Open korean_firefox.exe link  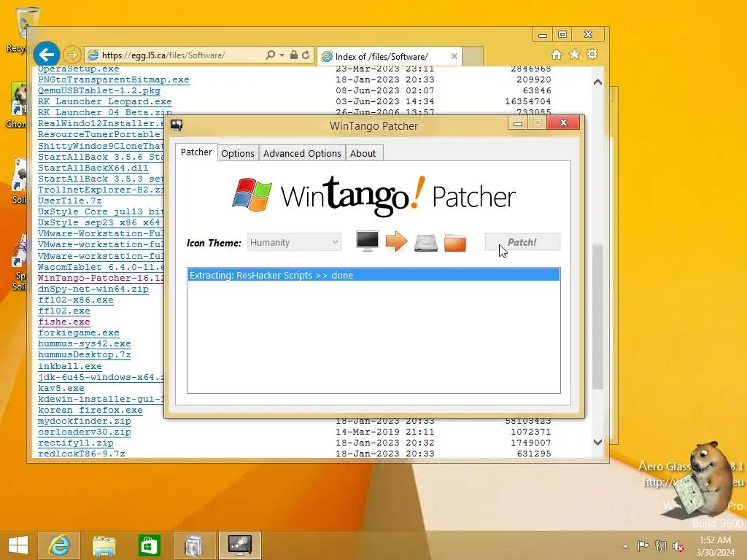[90, 410]
